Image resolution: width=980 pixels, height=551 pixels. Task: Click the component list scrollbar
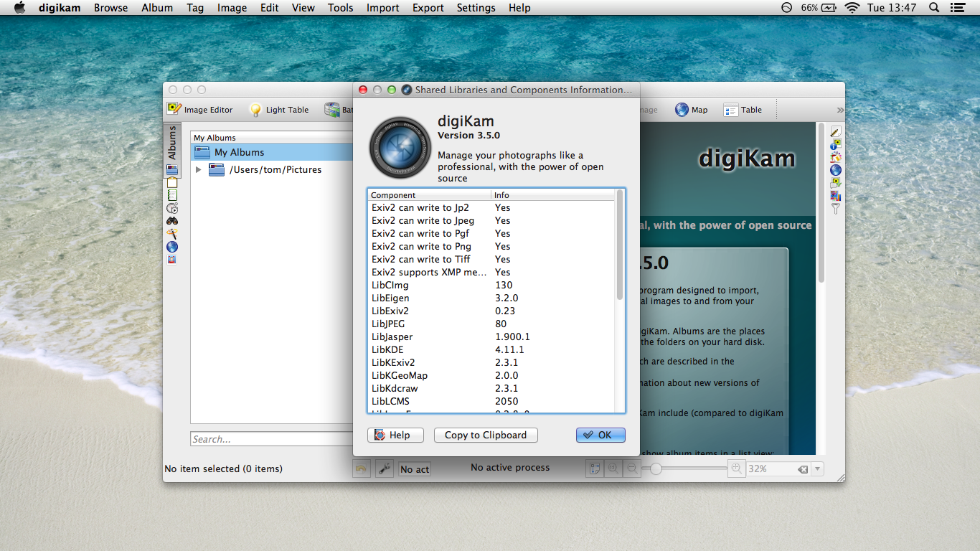tap(620, 245)
